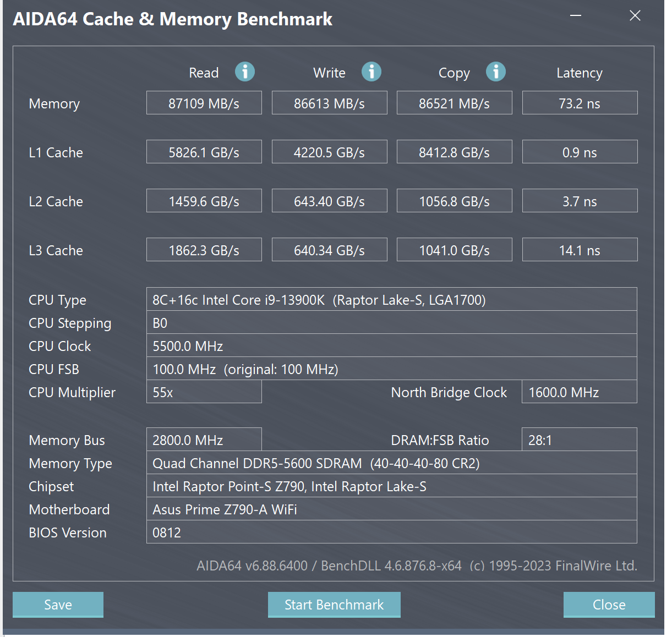The image size is (672, 637).
Task: Click the L2 Cache row label
Action: tap(56, 201)
